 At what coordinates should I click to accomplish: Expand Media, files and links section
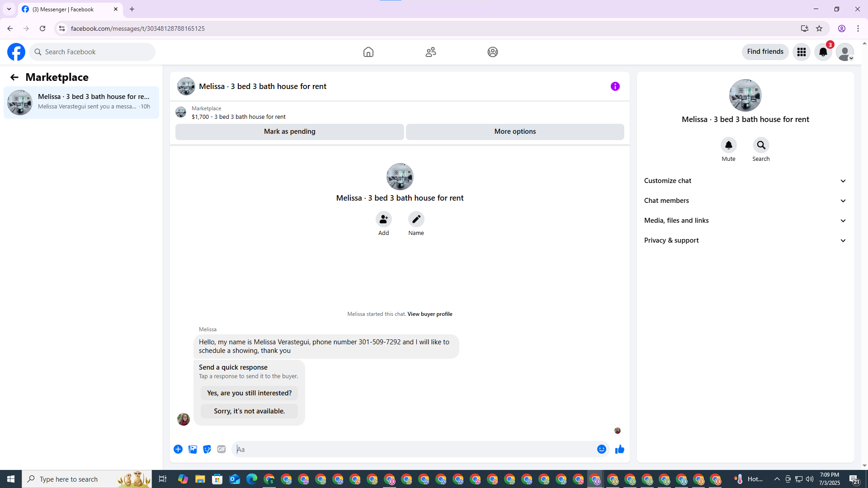(745, 221)
